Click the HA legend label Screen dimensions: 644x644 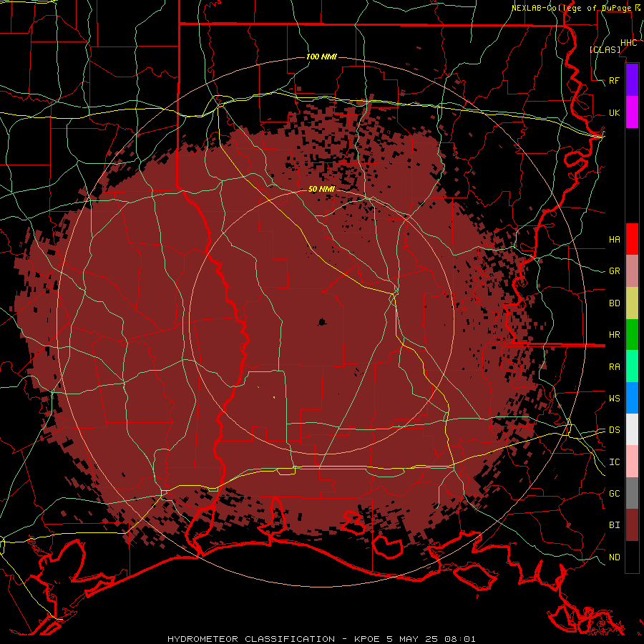pos(614,239)
